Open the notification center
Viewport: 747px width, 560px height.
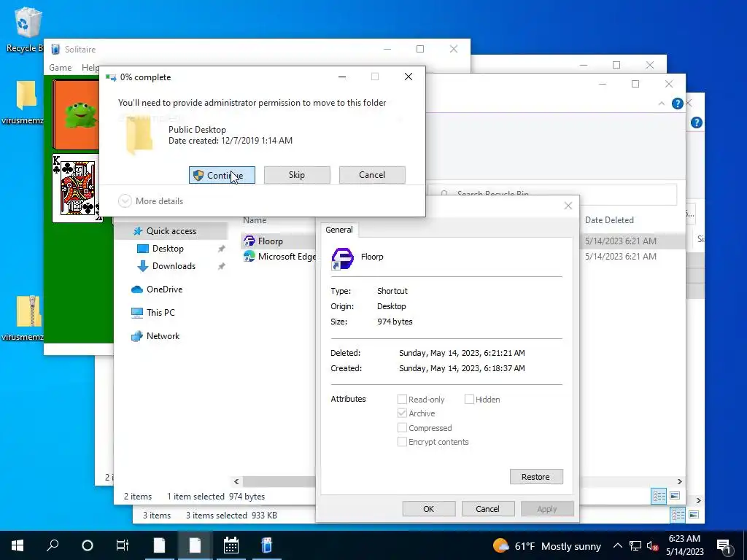[x=724, y=545]
